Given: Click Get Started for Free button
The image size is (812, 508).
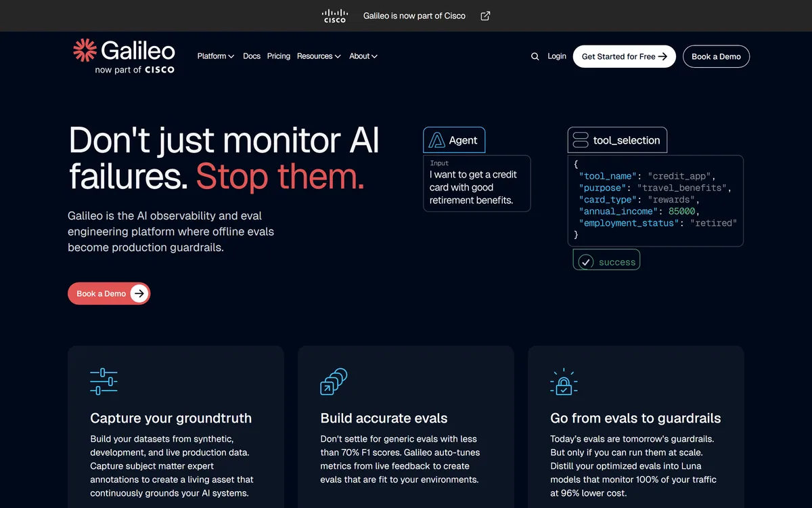Looking at the screenshot, I should [x=624, y=56].
